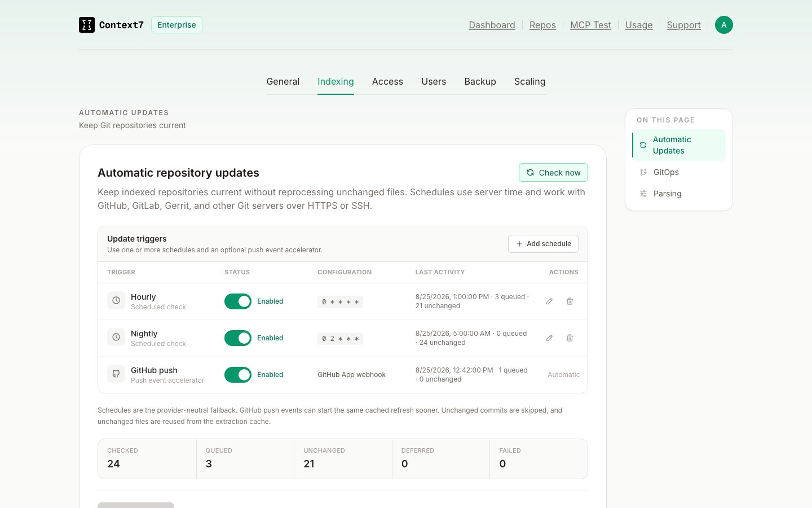
Task: Click the Nightly cron expression 0 2 * * *
Action: coord(340,339)
